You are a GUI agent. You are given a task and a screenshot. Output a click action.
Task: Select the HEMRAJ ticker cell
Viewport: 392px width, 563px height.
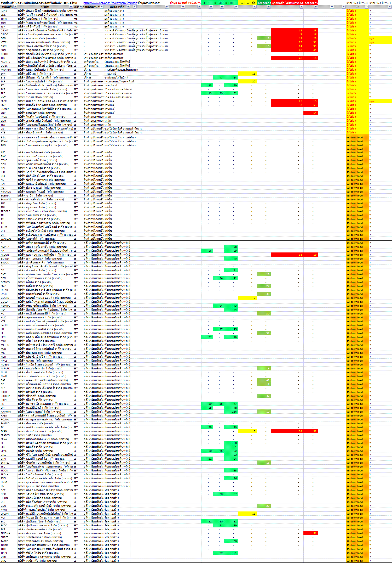[9, 306]
